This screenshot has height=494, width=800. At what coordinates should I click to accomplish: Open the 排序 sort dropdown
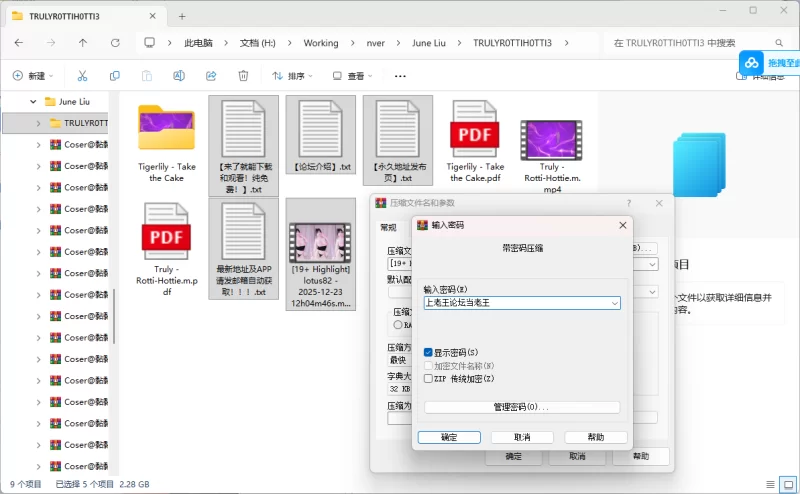(x=294, y=76)
